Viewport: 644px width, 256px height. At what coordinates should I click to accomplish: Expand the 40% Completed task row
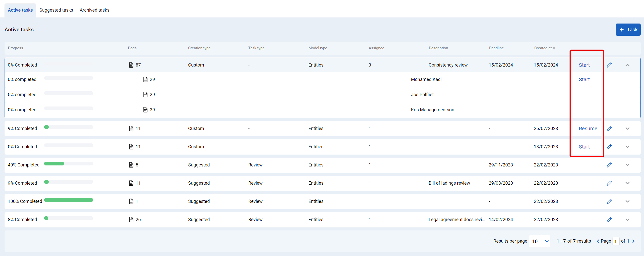pyautogui.click(x=628, y=165)
